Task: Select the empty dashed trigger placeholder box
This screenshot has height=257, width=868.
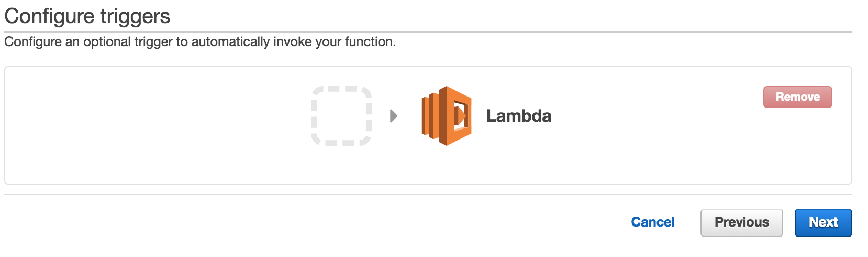Action: point(341,116)
